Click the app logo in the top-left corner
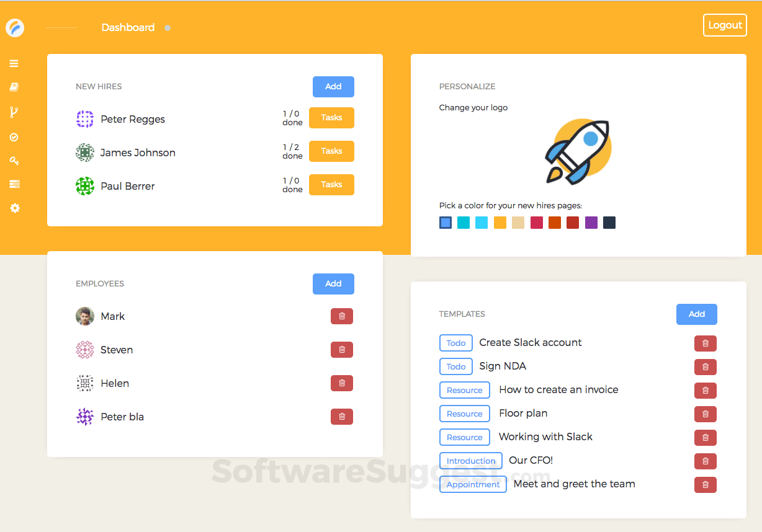 pos(15,27)
